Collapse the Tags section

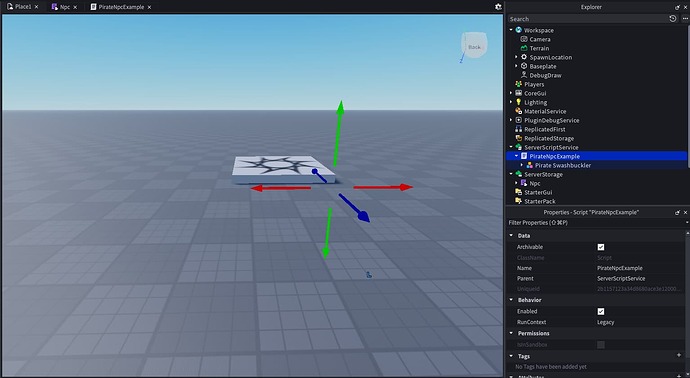click(x=511, y=356)
